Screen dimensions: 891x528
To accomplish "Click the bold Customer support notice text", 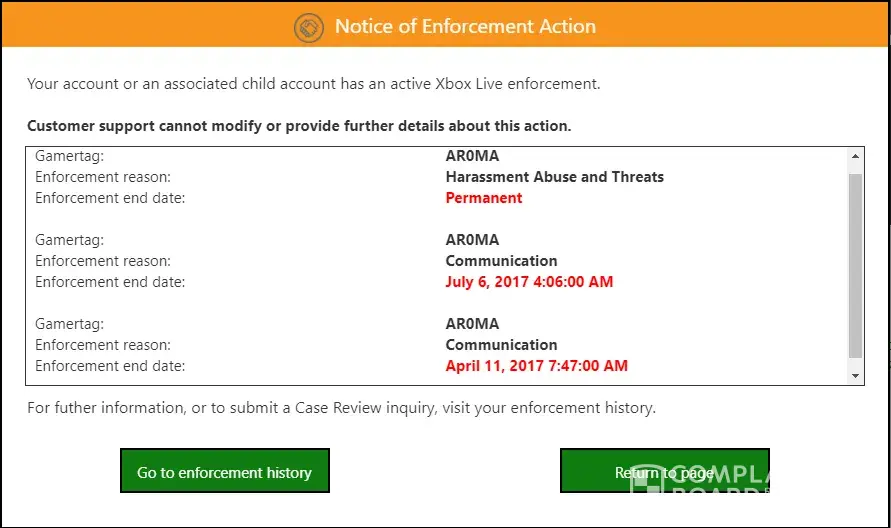I will [299, 126].
